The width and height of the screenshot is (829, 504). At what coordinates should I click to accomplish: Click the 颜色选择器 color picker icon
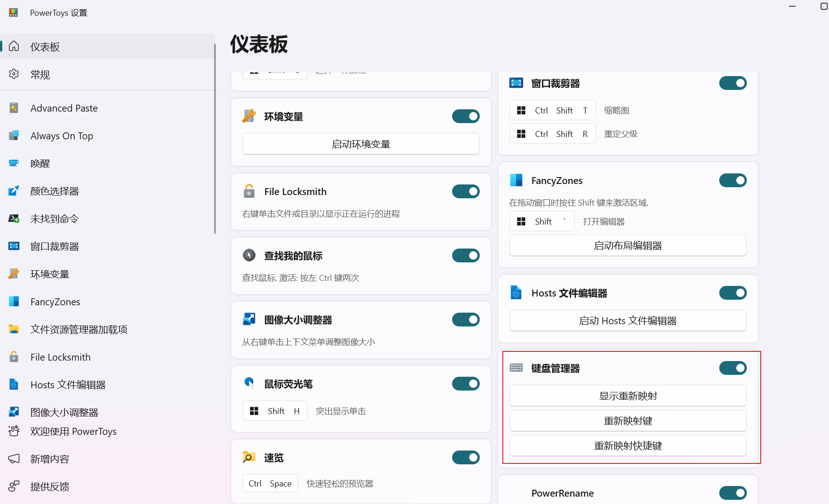point(14,191)
